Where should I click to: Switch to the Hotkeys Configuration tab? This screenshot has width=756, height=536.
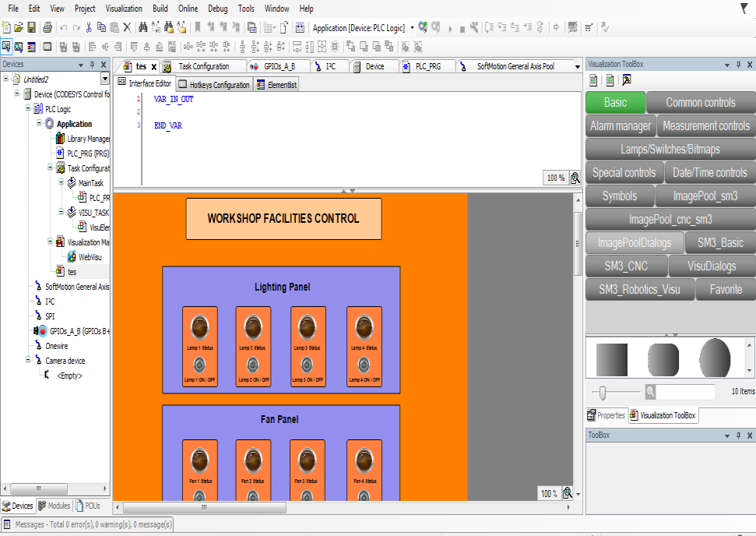(x=214, y=84)
